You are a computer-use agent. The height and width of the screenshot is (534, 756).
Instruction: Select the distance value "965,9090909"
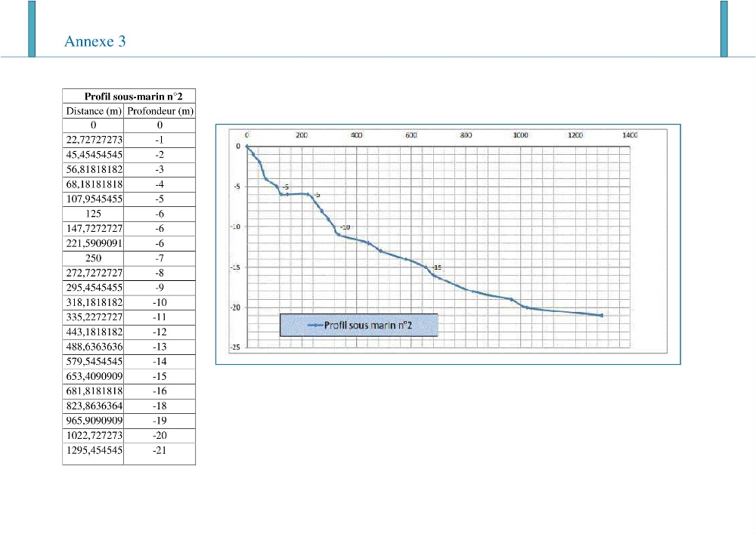click(94, 421)
